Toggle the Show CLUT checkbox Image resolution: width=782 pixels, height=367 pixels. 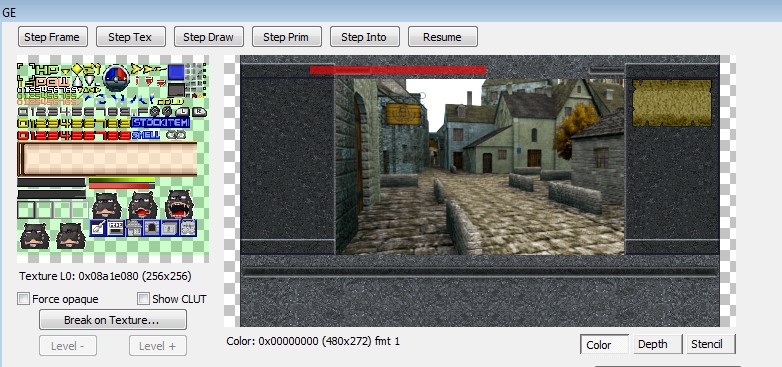144,299
